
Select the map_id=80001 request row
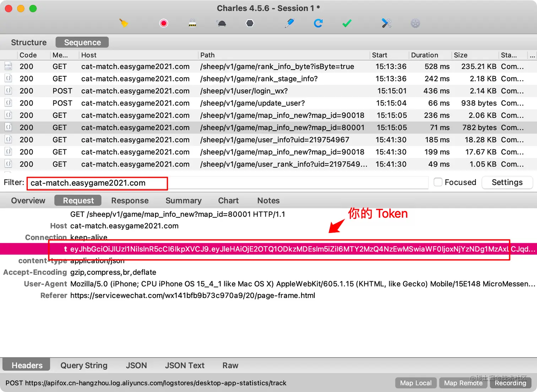tap(268, 127)
